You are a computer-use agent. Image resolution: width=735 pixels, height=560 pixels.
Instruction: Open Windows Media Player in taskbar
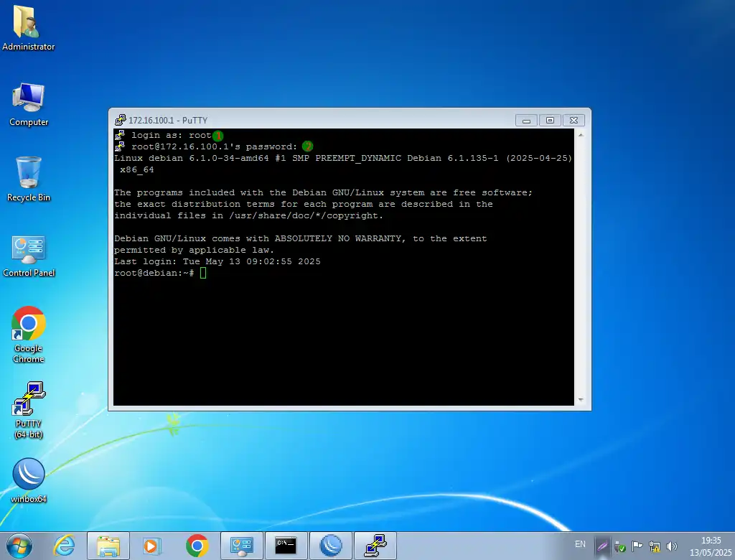(x=151, y=546)
